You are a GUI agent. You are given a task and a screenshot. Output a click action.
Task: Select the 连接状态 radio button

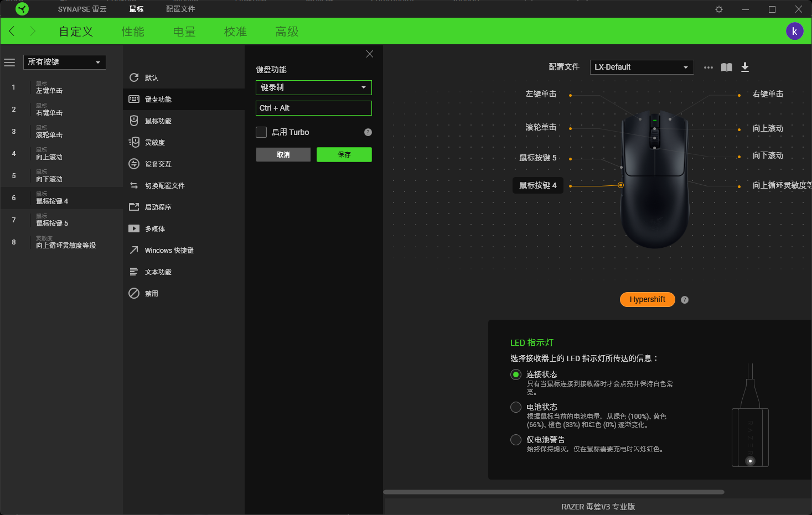tap(516, 374)
